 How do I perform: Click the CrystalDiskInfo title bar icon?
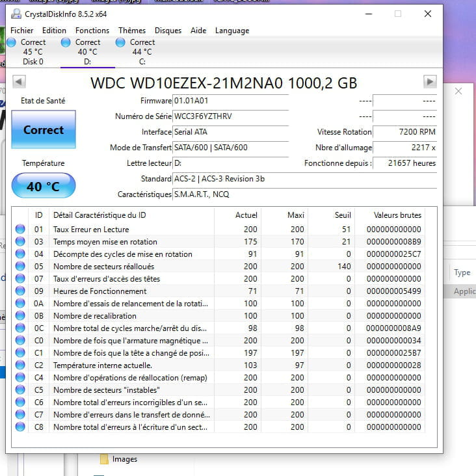(16, 14)
